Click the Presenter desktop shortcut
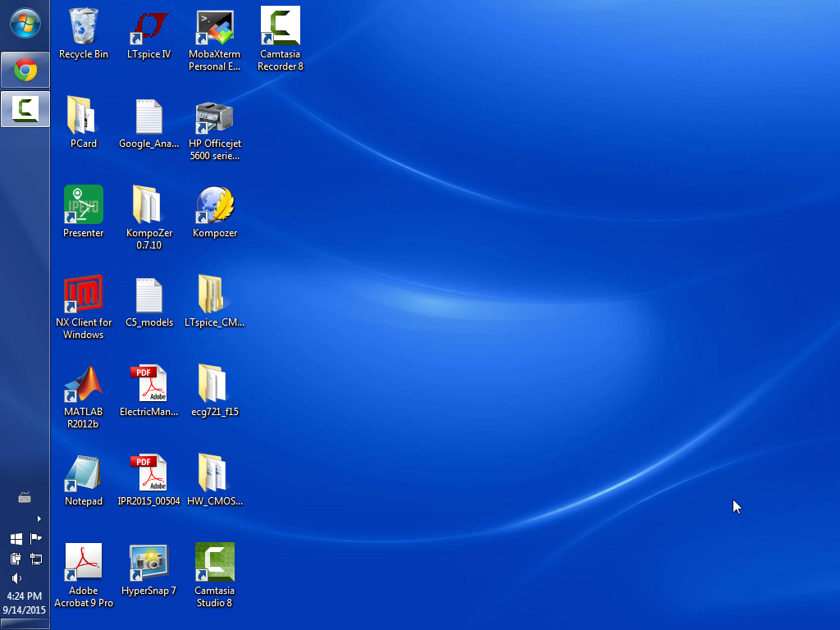 click(x=84, y=206)
